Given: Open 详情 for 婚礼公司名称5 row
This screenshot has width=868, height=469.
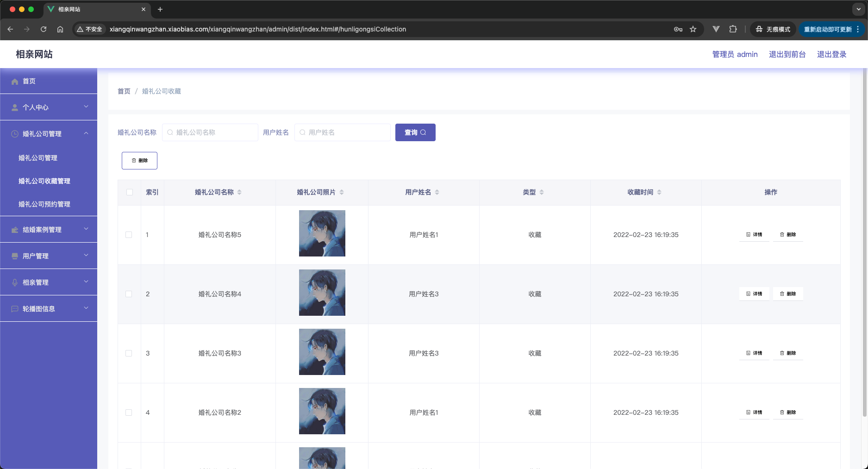Looking at the screenshot, I should (754, 235).
